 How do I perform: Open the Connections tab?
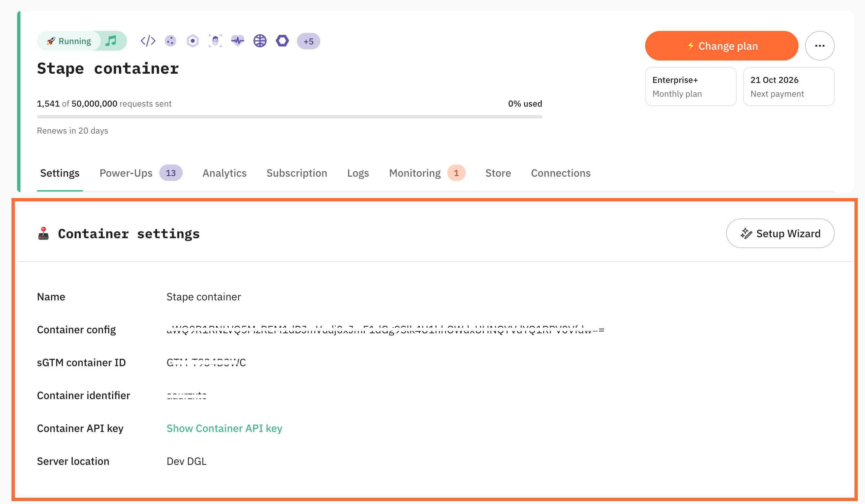click(561, 173)
